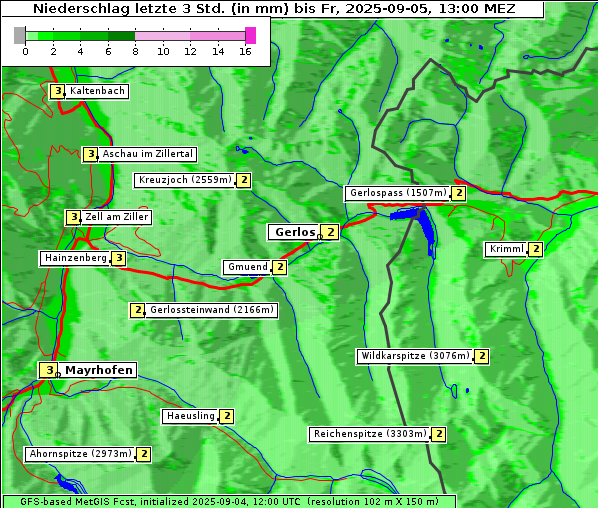598x508 pixels.
Task: Click the gray zero swatch in legend
Action: click(x=19, y=35)
